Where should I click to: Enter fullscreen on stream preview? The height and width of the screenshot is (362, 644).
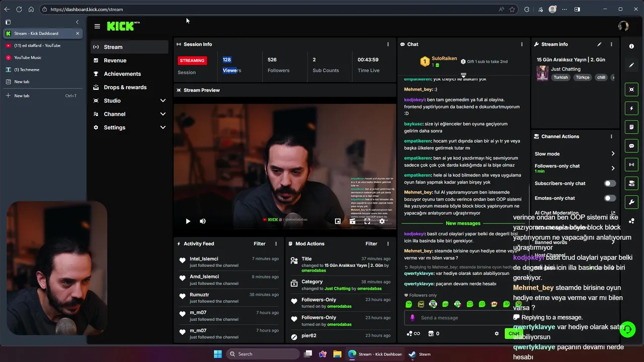point(367,221)
